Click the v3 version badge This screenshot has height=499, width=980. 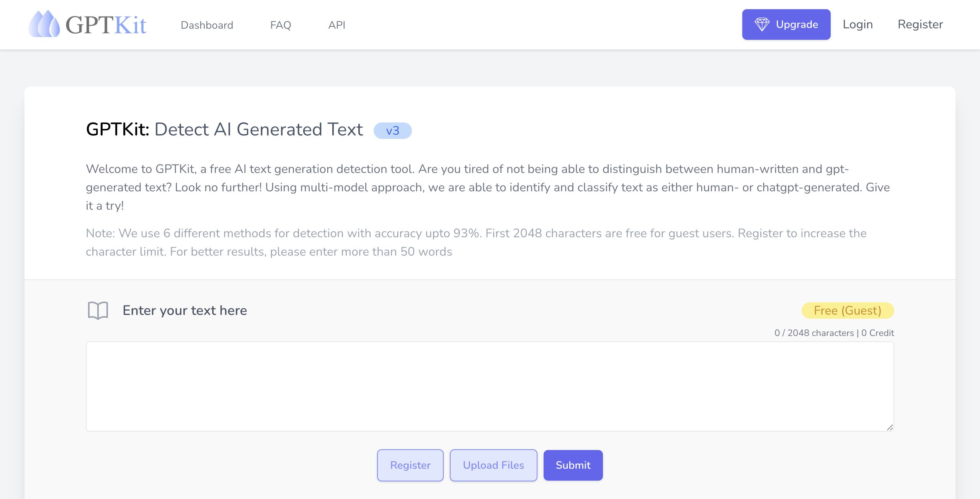(x=392, y=130)
